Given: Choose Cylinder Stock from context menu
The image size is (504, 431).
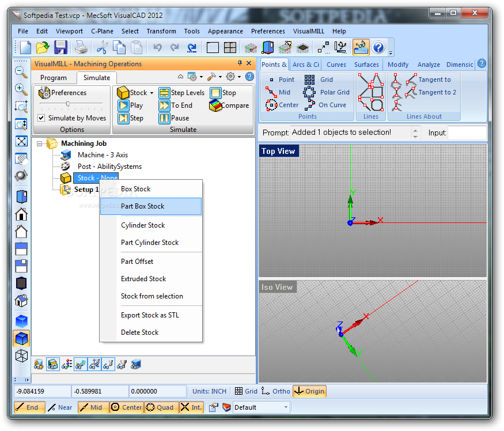Looking at the screenshot, I should click(151, 225).
